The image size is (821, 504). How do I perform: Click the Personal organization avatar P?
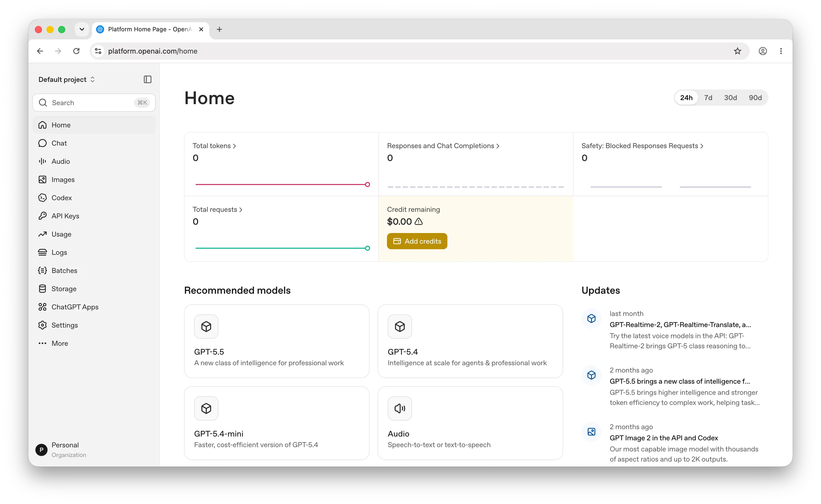pos(41,450)
